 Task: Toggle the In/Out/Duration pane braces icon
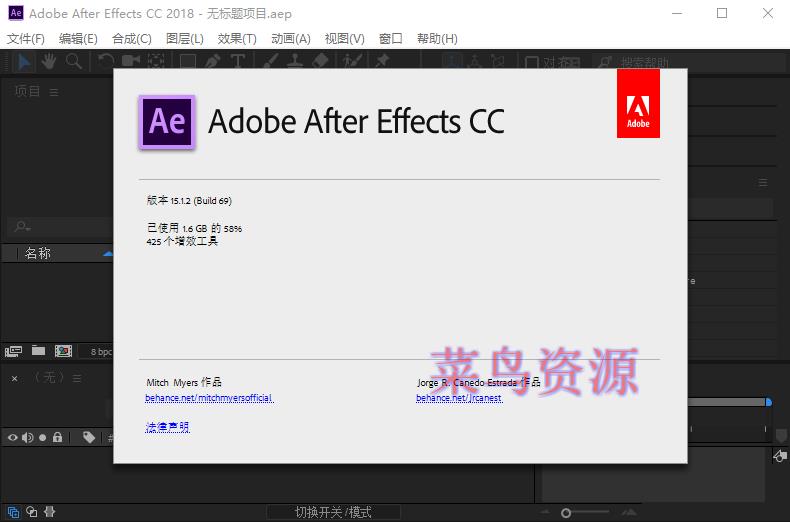(49, 512)
